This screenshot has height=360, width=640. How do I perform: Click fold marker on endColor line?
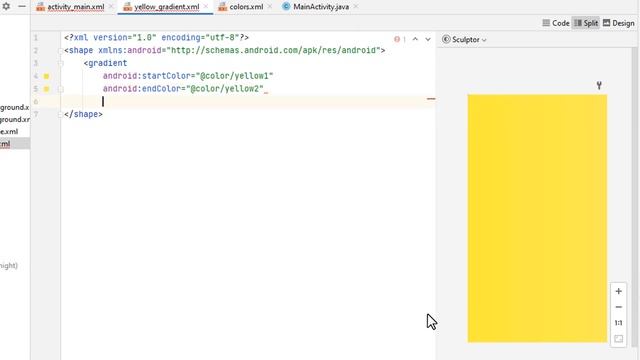60,89
